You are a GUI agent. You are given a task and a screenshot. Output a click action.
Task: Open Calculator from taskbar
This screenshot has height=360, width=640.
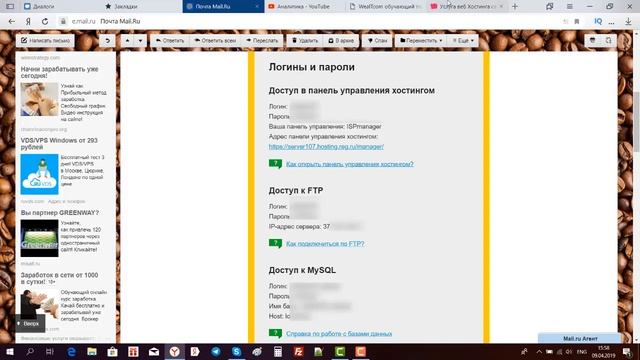(278, 351)
